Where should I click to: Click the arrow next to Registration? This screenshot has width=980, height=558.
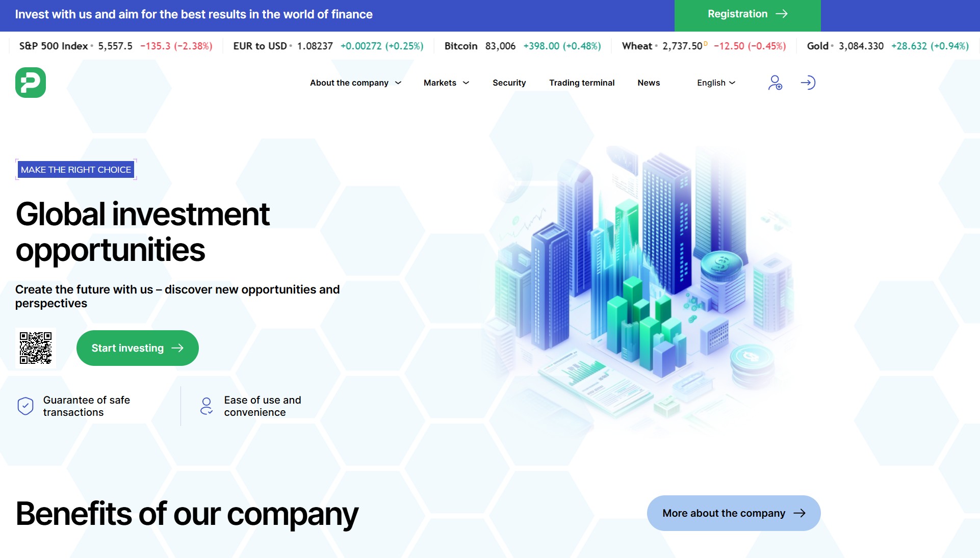point(782,14)
